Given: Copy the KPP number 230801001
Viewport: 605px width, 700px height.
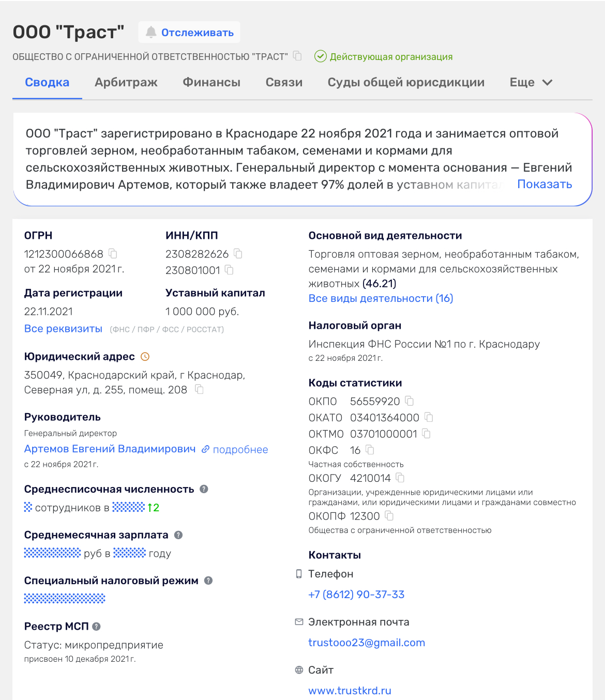Looking at the screenshot, I should (230, 270).
